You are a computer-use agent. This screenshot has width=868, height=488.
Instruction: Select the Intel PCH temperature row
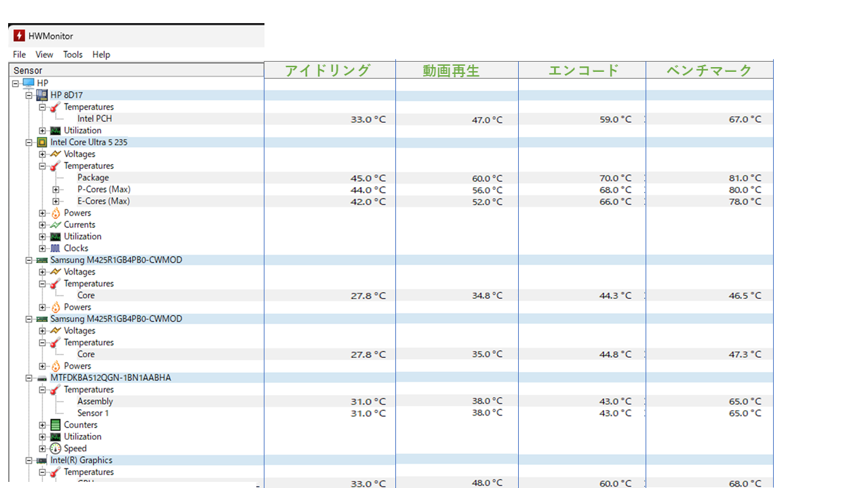(x=94, y=119)
